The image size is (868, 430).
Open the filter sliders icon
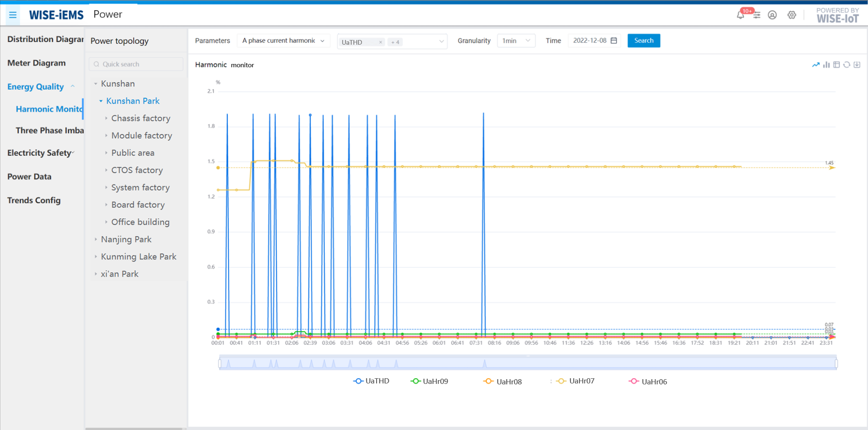click(756, 15)
